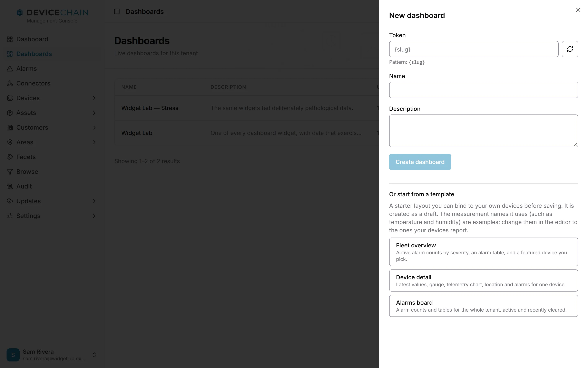Click the Assets cube icon
The width and height of the screenshot is (588, 368).
click(x=10, y=113)
